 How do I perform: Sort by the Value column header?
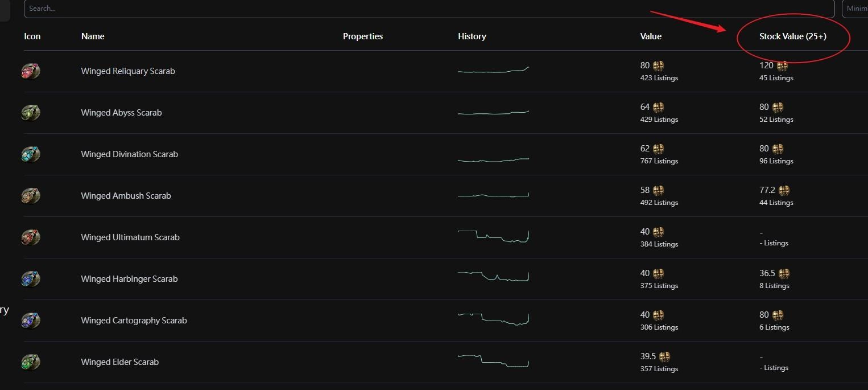651,36
